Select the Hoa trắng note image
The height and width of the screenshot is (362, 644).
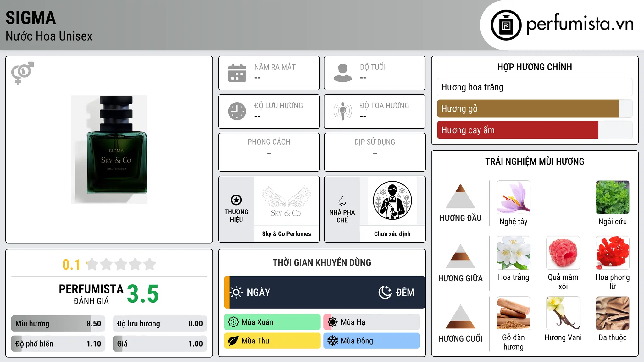[x=514, y=253]
